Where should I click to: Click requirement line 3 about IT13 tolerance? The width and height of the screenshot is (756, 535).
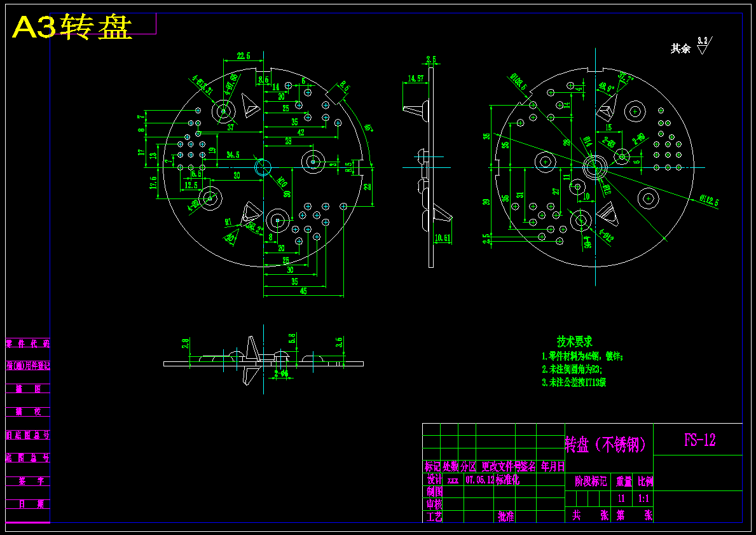coord(574,382)
